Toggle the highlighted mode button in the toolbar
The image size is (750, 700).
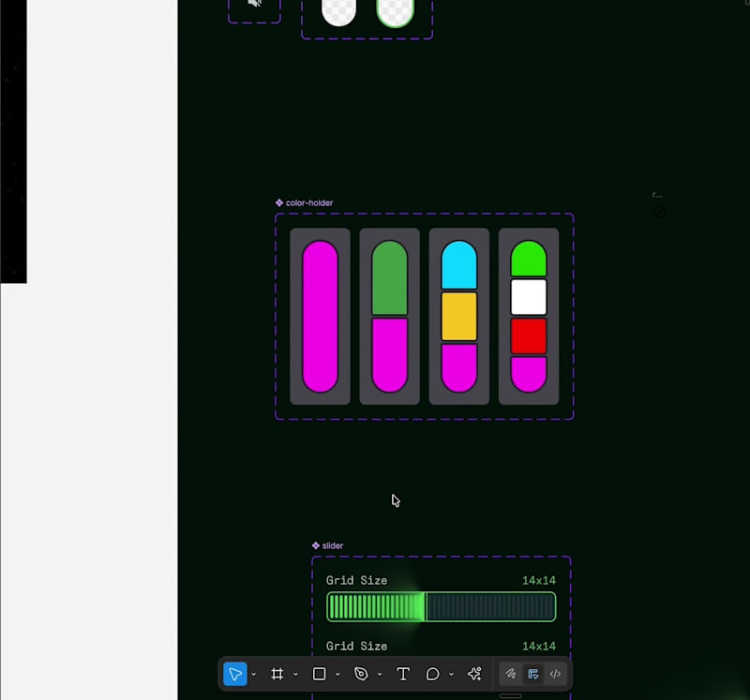click(532, 674)
